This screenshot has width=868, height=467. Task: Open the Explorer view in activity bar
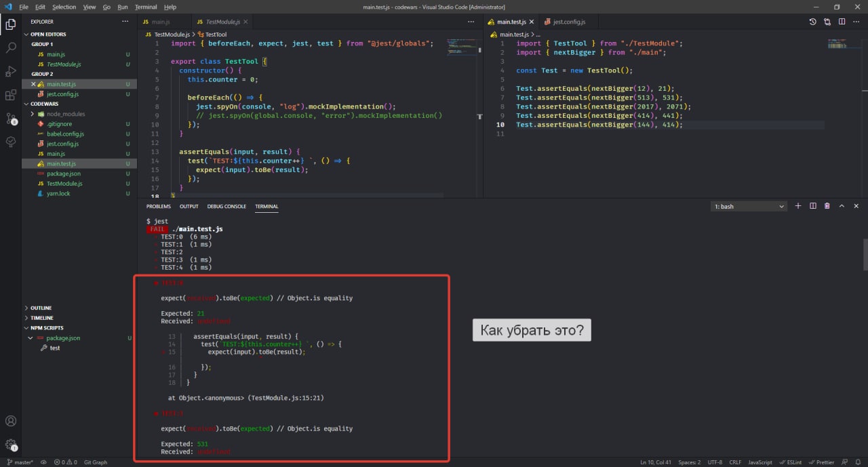[x=11, y=25]
